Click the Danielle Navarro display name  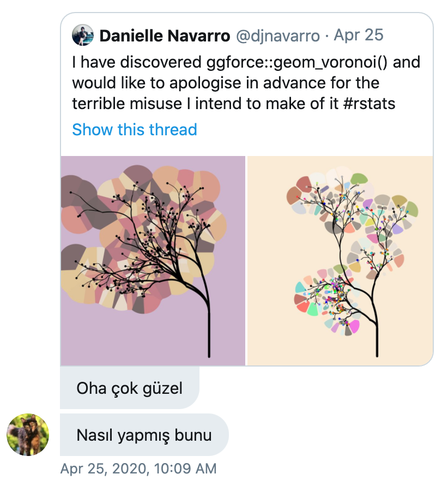(165, 35)
